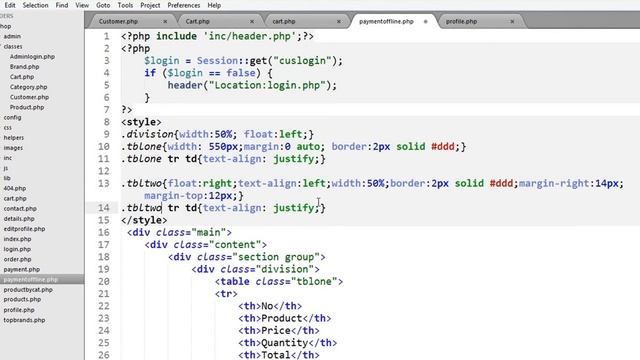Open the Selection menu

coord(35,5)
